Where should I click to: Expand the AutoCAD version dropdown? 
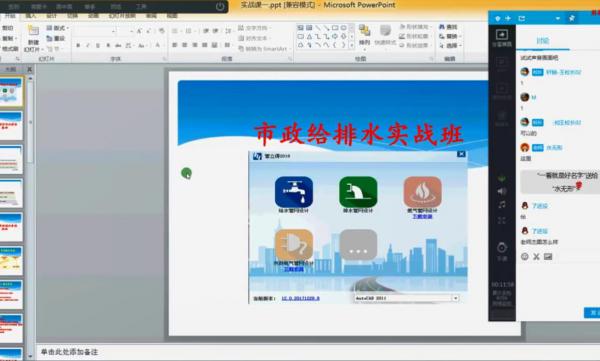pyautogui.click(x=455, y=298)
